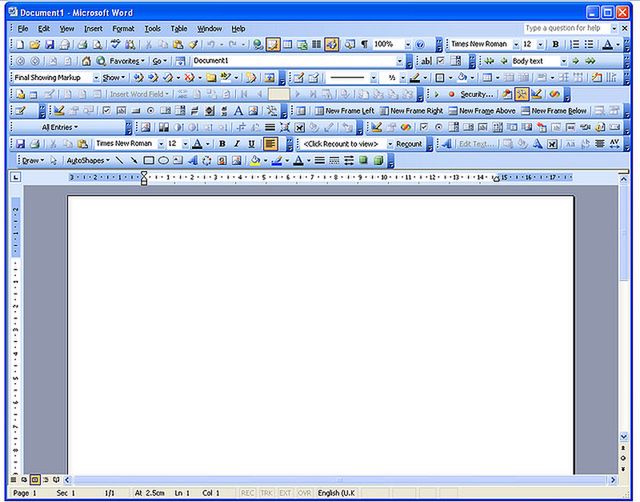Open Final Showing Markup dropdown
Viewport: 640px width, 502px height.
(96, 78)
